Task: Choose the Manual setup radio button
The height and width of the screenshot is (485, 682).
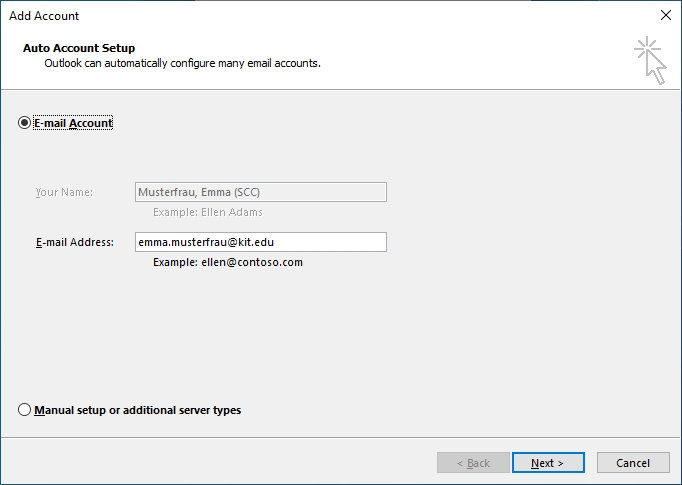Action: (x=25, y=410)
